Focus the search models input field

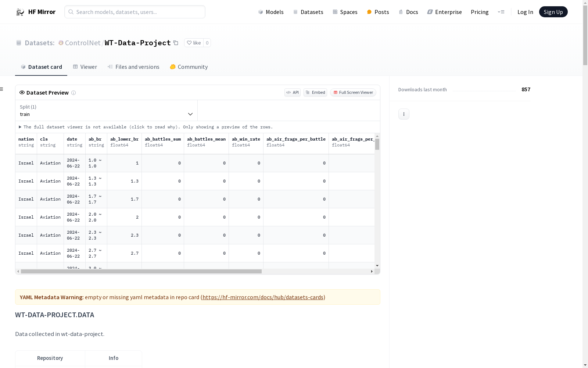point(135,12)
